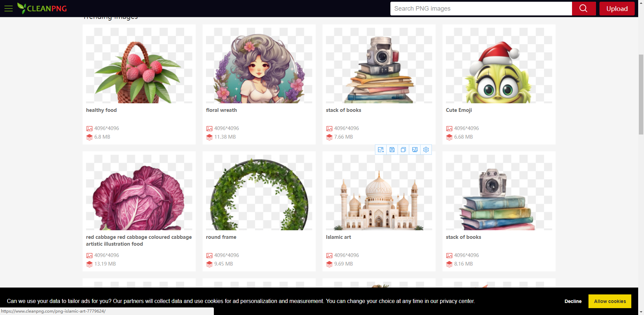This screenshot has width=644, height=315.
Task: Click the '9.45 MB' file size text
Action: coord(223,264)
